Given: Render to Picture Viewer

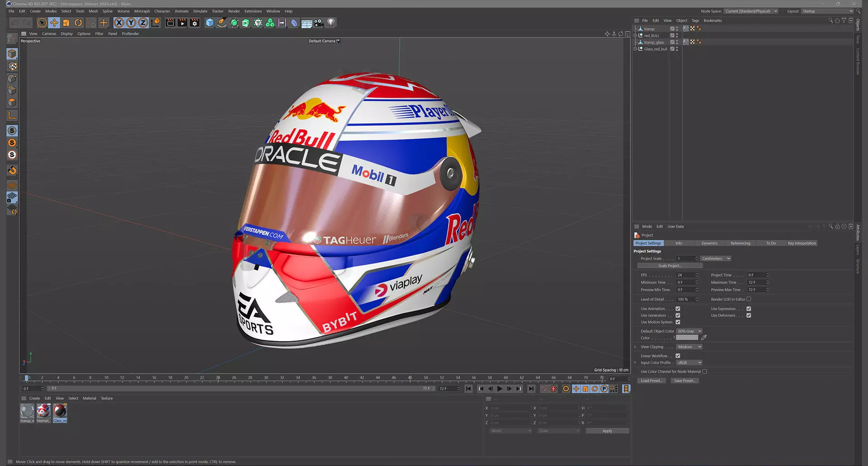Looking at the screenshot, I should (x=183, y=23).
